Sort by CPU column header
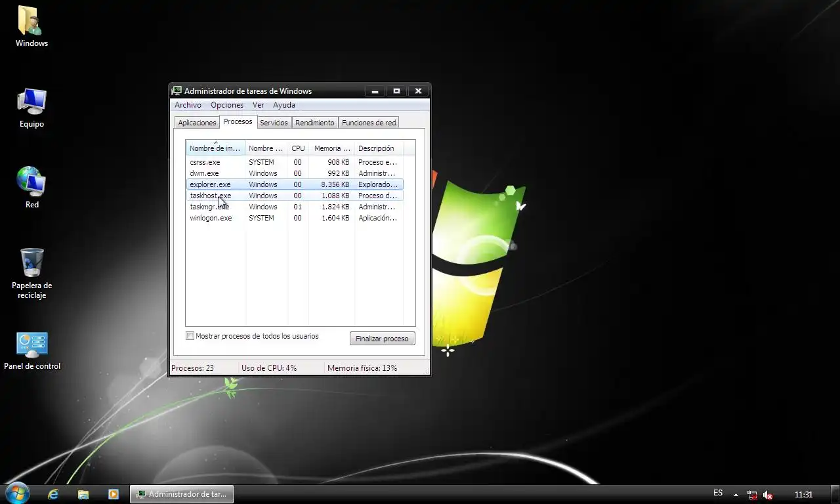This screenshot has width=840, height=504. [298, 148]
